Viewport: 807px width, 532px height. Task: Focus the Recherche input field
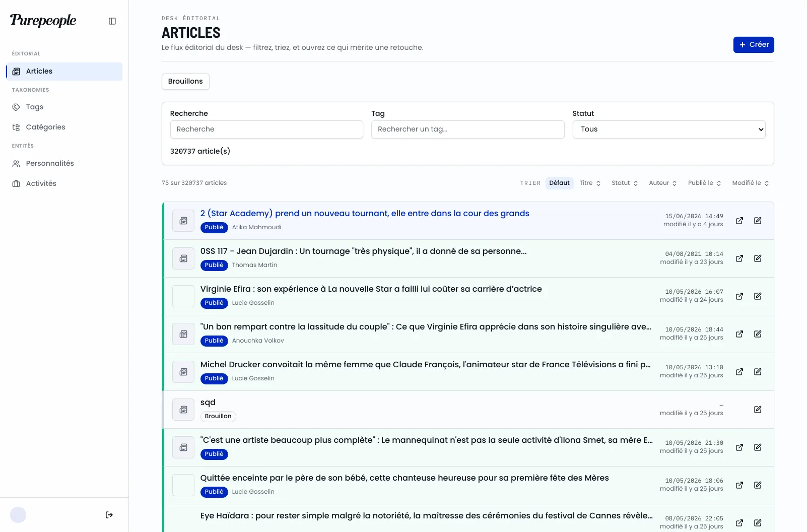[266, 129]
